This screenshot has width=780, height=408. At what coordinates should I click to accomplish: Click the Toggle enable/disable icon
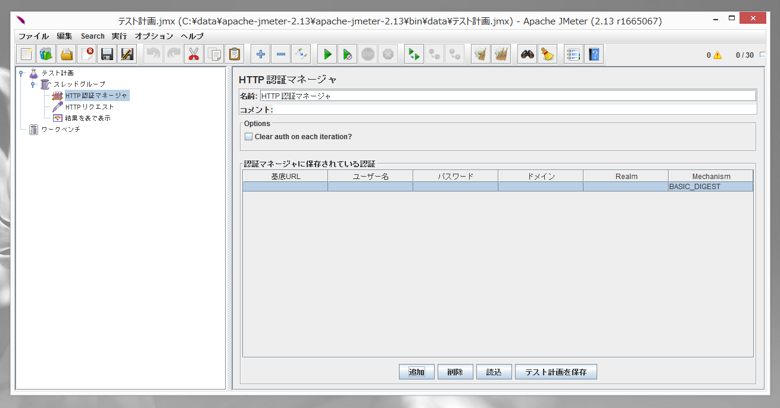coord(301,54)
